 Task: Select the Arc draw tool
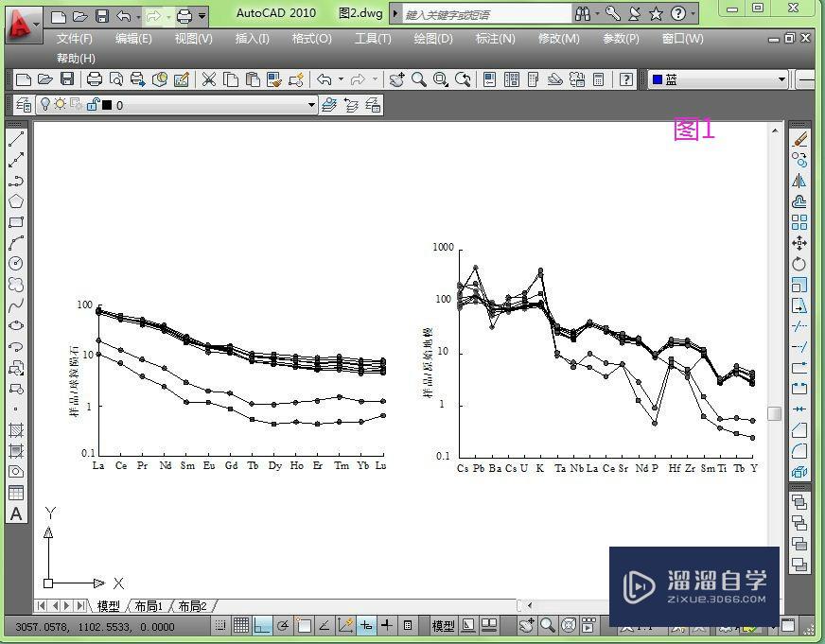(x=16, y=243)
